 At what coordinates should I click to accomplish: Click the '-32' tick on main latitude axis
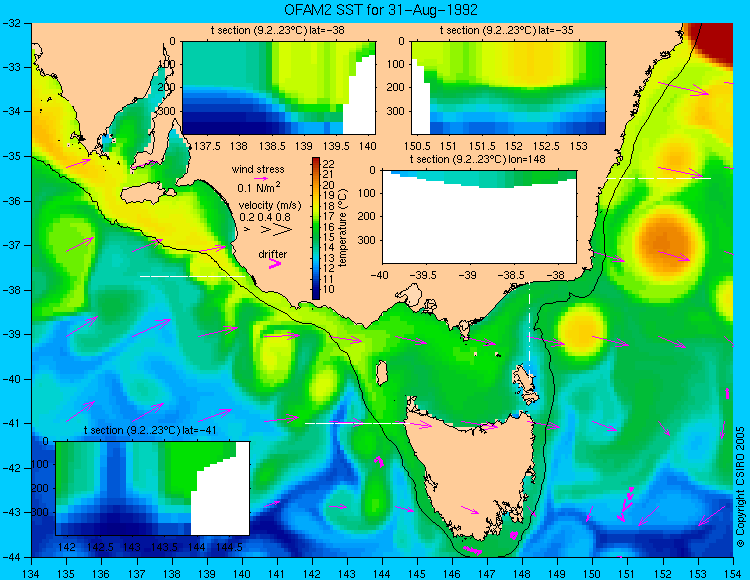(10, 23)
